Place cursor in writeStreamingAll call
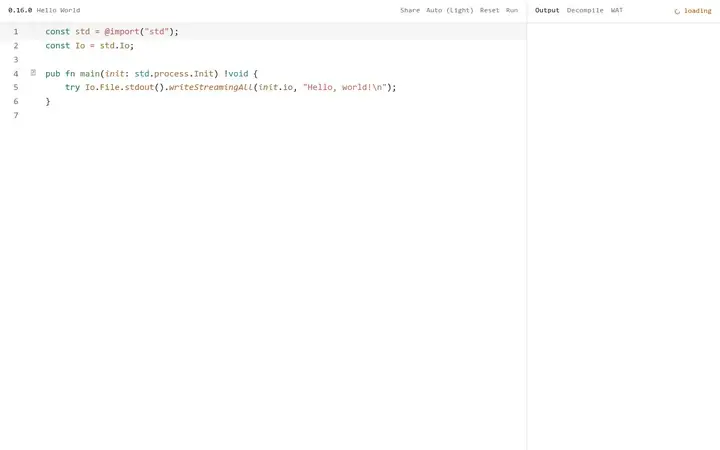 pyautogui.click(x=211, y=87)
